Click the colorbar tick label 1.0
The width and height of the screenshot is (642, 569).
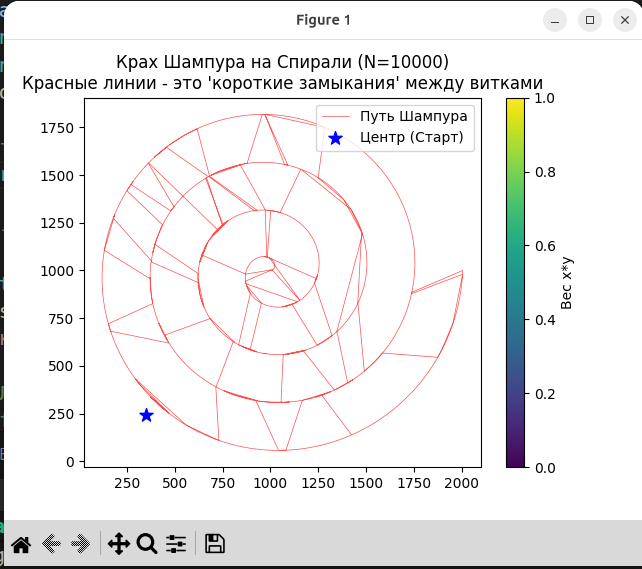pos(545,98)
